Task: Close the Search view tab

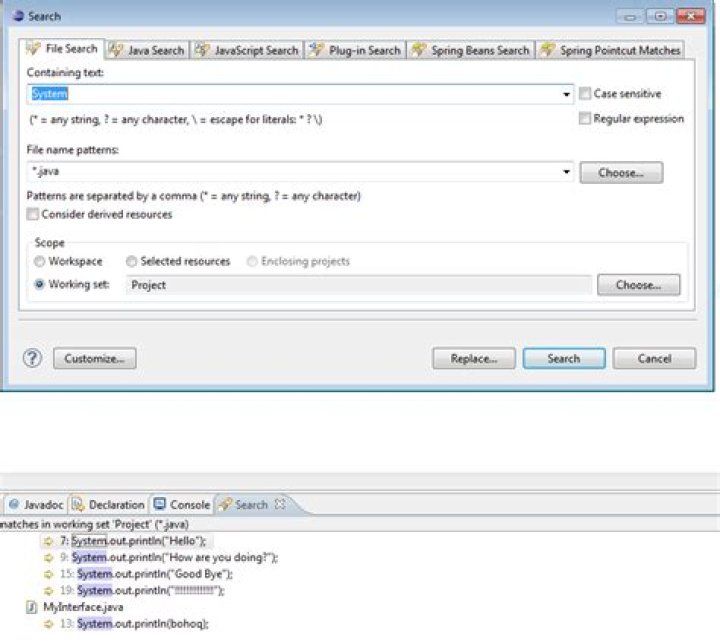Action: [280, 504]
